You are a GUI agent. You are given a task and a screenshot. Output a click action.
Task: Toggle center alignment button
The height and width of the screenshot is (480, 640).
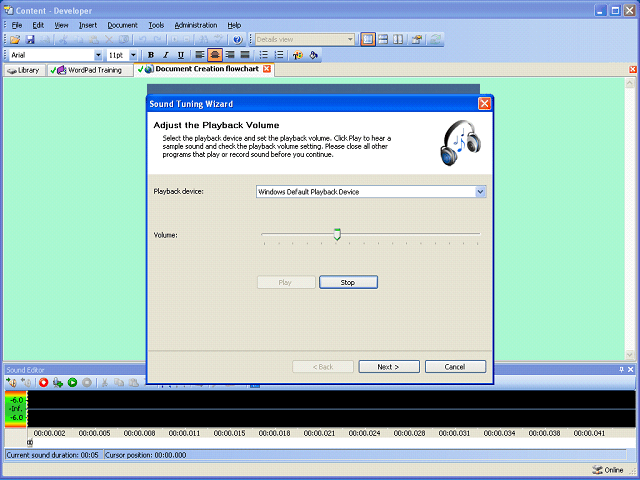pyautogui.click(x=215, y=55)
